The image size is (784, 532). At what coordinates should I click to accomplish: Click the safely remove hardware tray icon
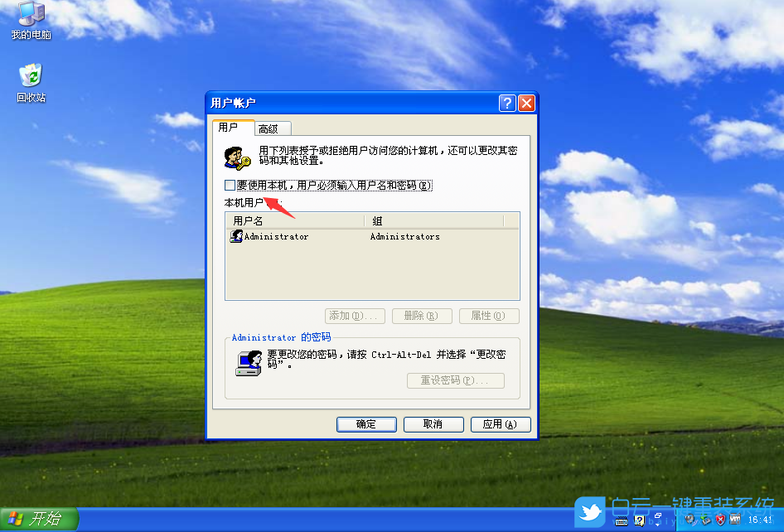click(707, 520)
